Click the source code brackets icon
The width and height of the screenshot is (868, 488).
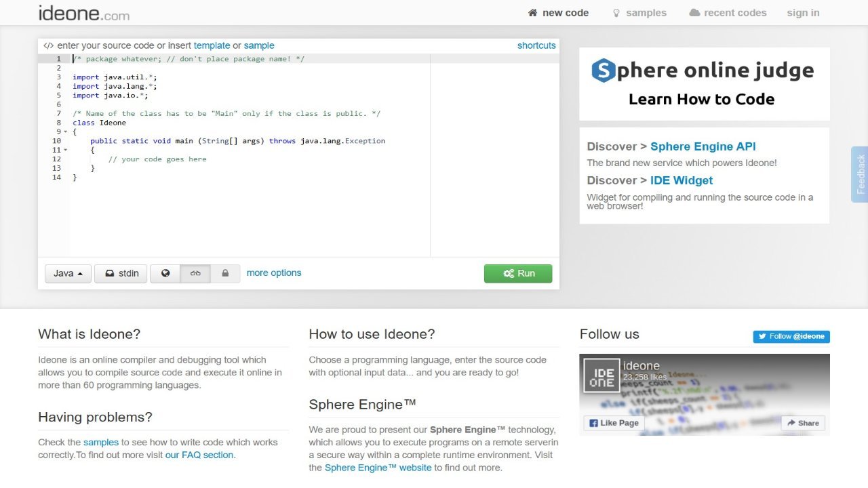[x=48, y=45]
